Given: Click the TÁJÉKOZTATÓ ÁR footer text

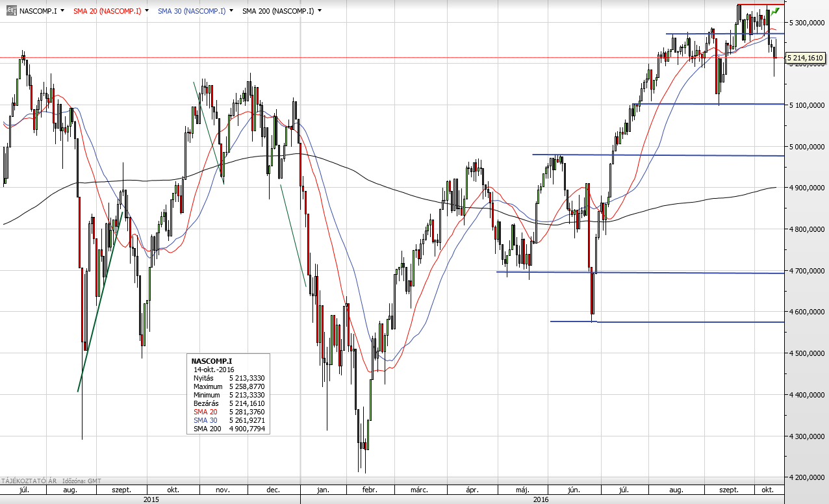Looking at the screenshot, I should (x=29, y=481).
